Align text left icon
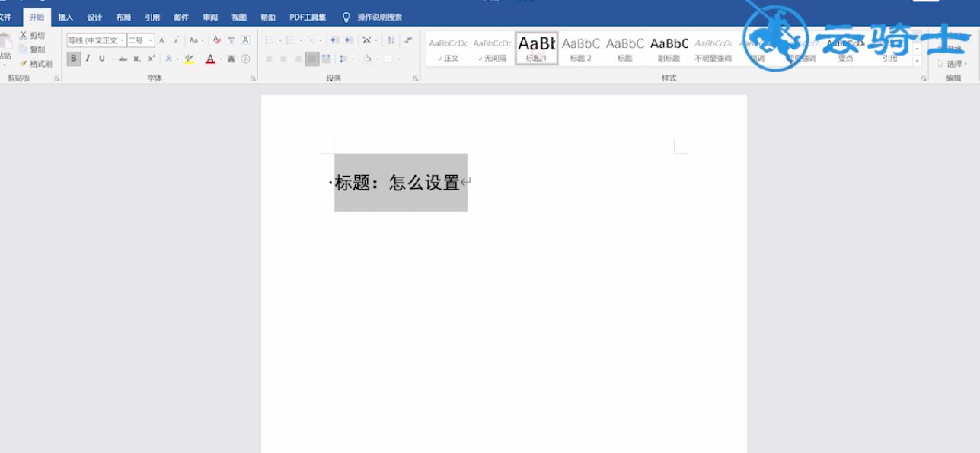The image size is (980, 453). pyautogui.click(x=269, y=59)
